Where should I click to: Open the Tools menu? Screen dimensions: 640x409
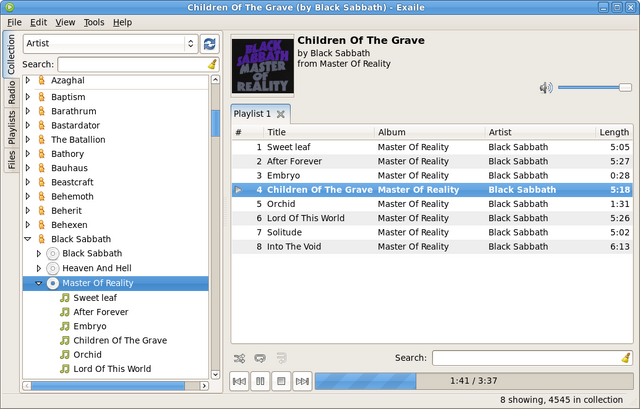[x=94, y=22]
